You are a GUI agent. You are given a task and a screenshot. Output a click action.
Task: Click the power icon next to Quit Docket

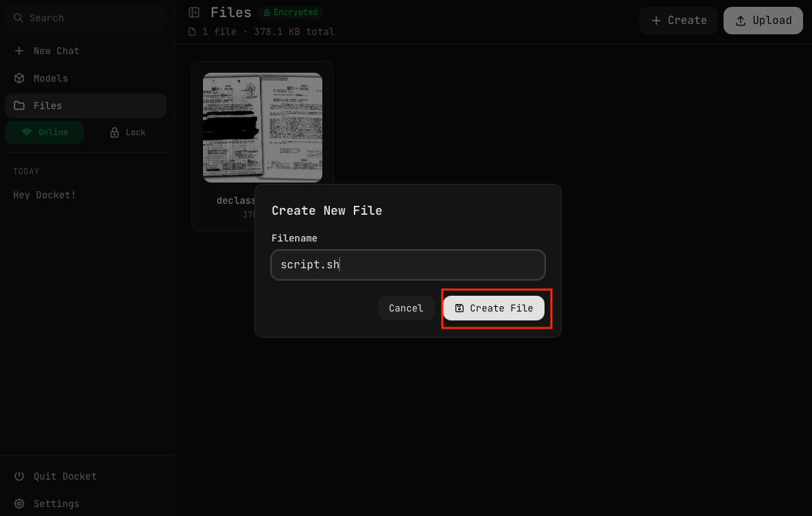(19, 476)
